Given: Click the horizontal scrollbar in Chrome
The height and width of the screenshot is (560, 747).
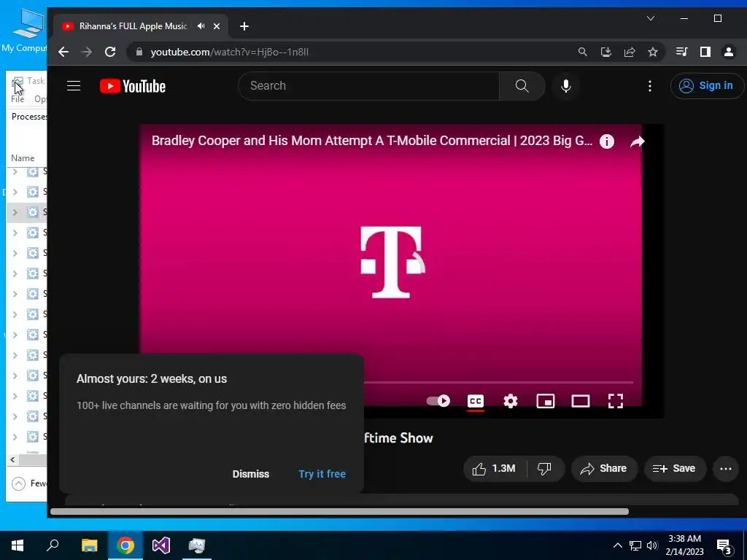Looking at the screenshot, I should [x=339, y=512].
